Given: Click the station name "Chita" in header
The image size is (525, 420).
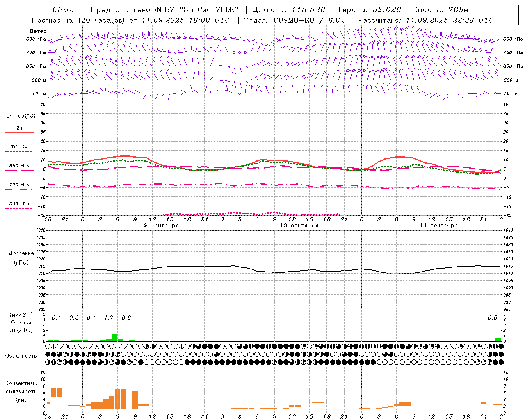Looking at the screenshot, I should [x=64, y=10].
